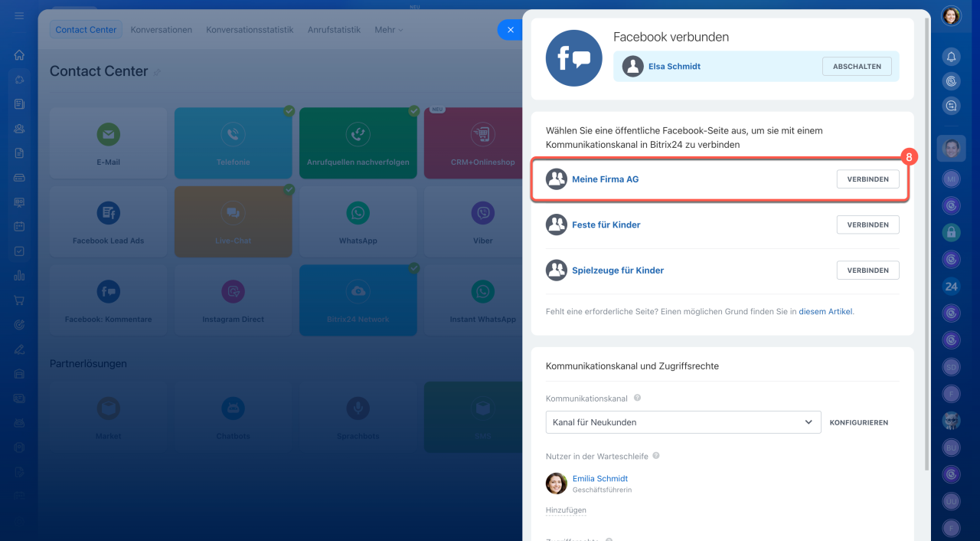This screenshot has width=980, height=541.
Task: Click the slider panel vertical scrollbar
Action: click(926, 245)
